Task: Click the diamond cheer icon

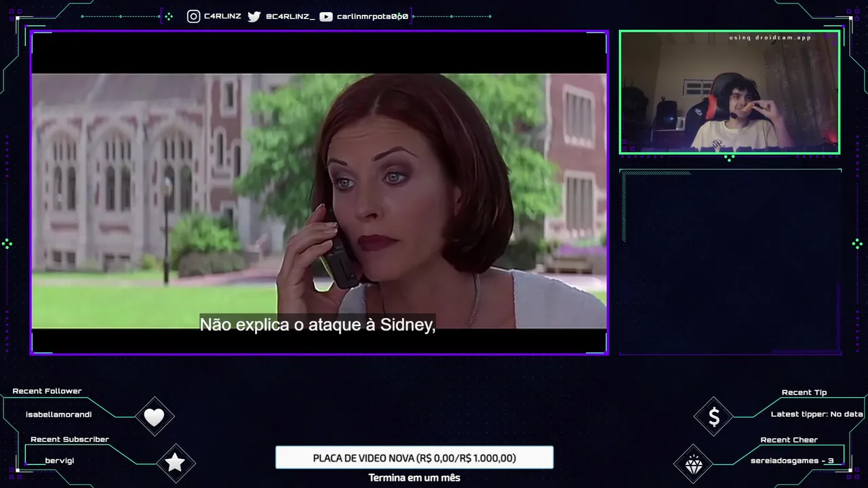Action: [693, 465]
